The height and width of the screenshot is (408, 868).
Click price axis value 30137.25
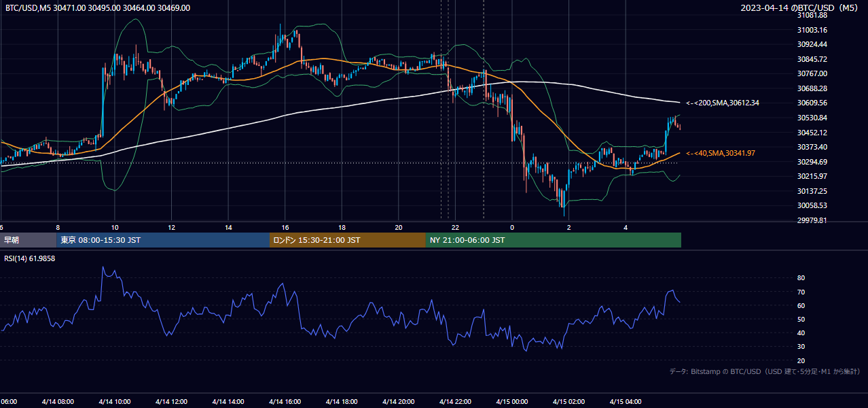point(812,191)
